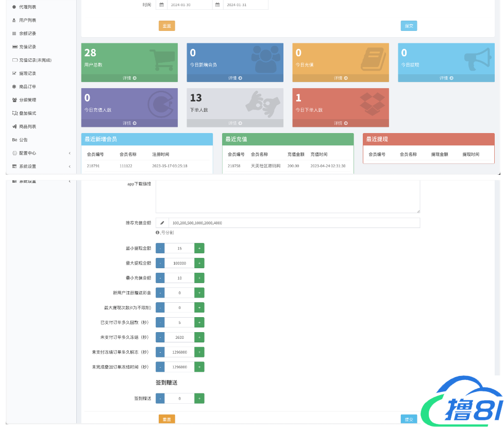Image resolution: width=504 pixels, height=427 pixels.
Task: Open 商品订单 menu item
Action: point(27,87)
